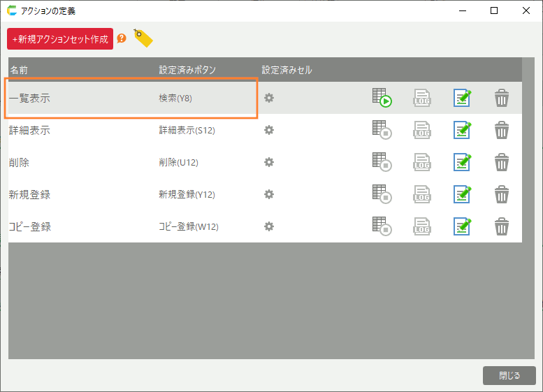Click the 設定済みセル column header
The width and height of the screenshot is (543, 392).
click(287, 70)
